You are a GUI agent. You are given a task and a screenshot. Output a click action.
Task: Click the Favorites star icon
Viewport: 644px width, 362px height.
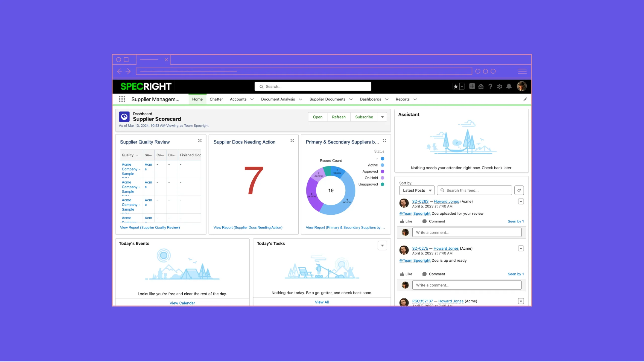click(456, 86)
